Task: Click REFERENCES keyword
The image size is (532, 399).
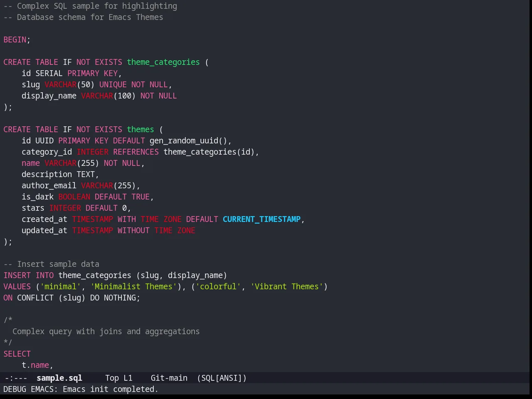Action: (x=136, y=152)
